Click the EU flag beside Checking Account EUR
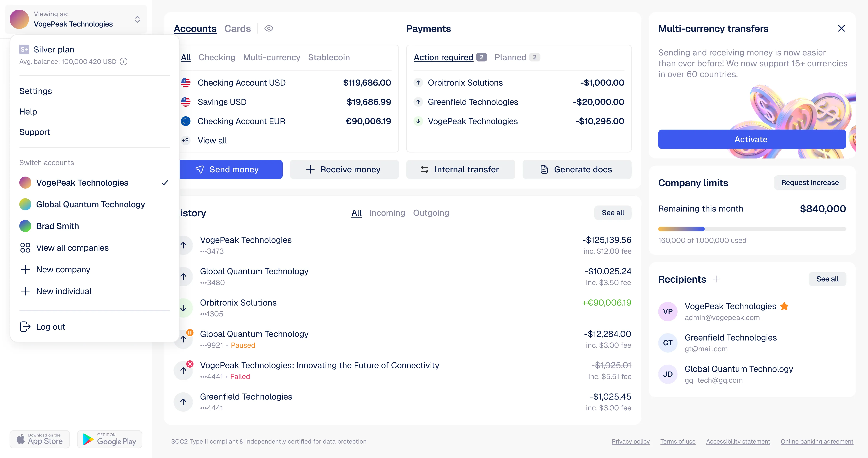868x458 pixels. 186,121
